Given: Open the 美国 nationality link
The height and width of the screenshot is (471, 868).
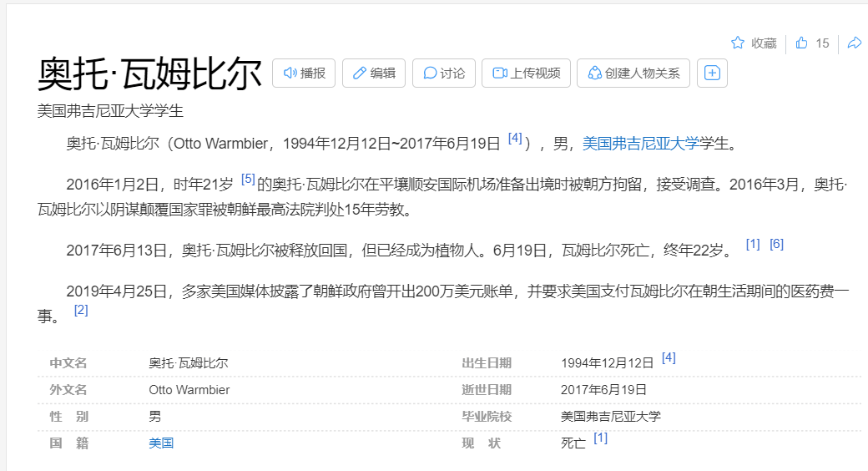Looking at the screenshot, I should pyautogui.click(x=161, y=443).
